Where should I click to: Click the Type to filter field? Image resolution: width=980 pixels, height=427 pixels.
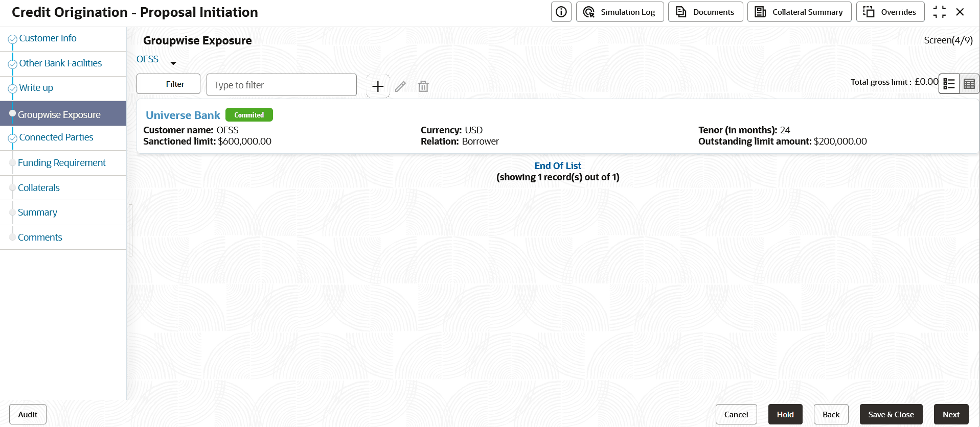coord(281,84)
